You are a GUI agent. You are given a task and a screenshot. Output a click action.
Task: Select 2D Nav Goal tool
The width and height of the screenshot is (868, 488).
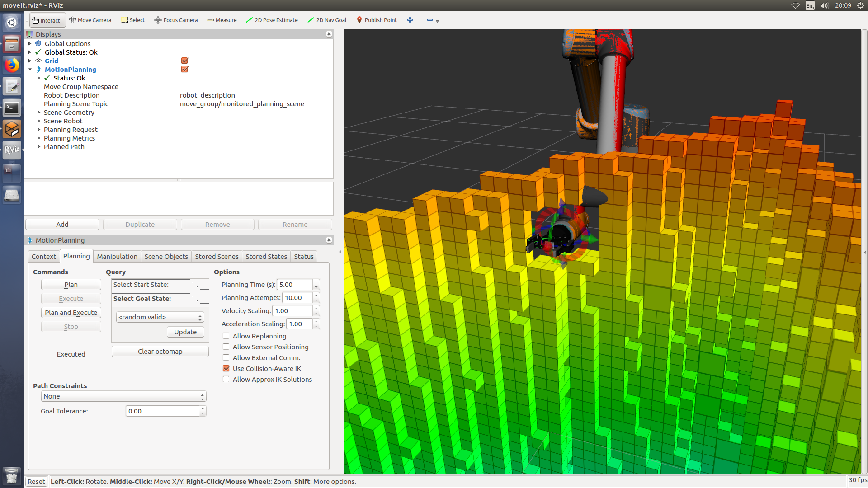tap(327, 20)
